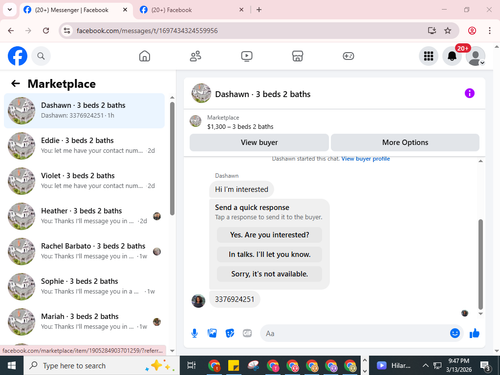
Task: Open Task View on the taskbar
Action: 191,366
